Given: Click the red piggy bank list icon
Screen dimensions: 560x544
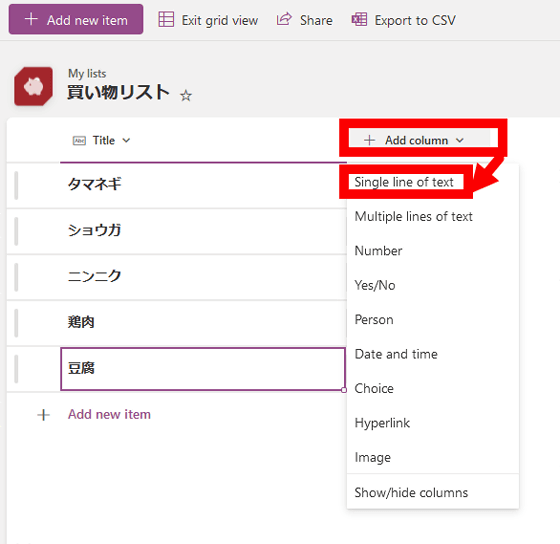Looking at the screenshot, I should pos(33,86).
